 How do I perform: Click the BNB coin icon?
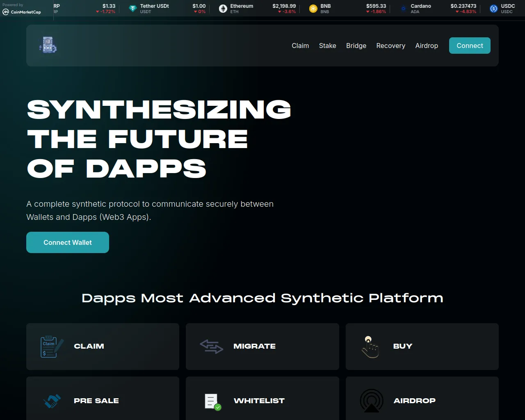[x=313, y=9]
